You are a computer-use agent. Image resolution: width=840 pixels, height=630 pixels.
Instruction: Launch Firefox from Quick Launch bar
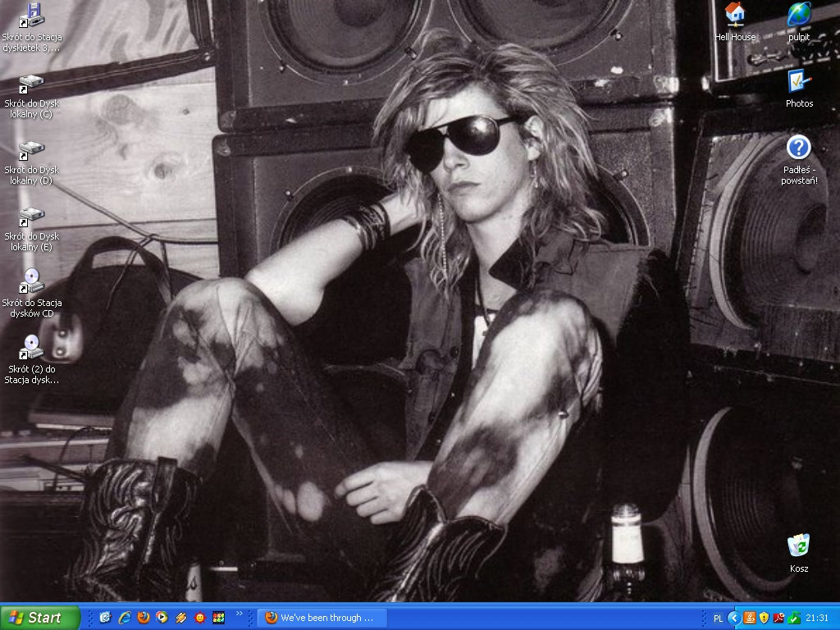click(x=143, y=618)
